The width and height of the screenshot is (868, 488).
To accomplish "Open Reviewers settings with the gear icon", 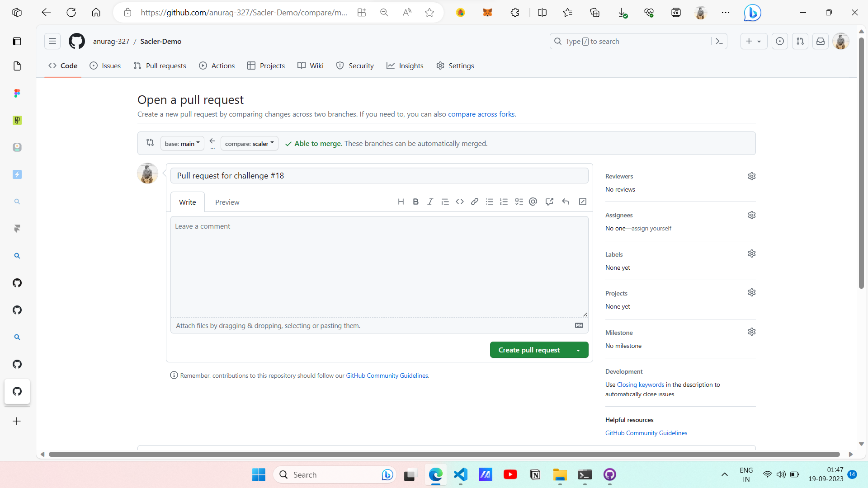I will coord(752,176).
